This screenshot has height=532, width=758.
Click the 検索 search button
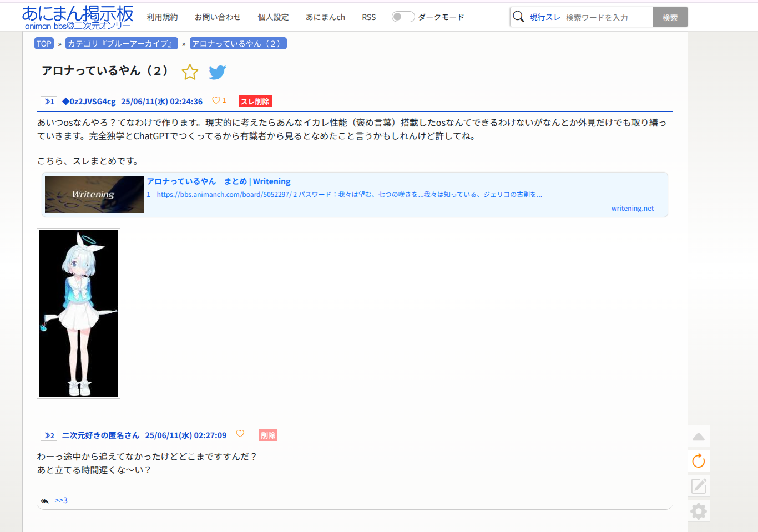tap(670, 17)
